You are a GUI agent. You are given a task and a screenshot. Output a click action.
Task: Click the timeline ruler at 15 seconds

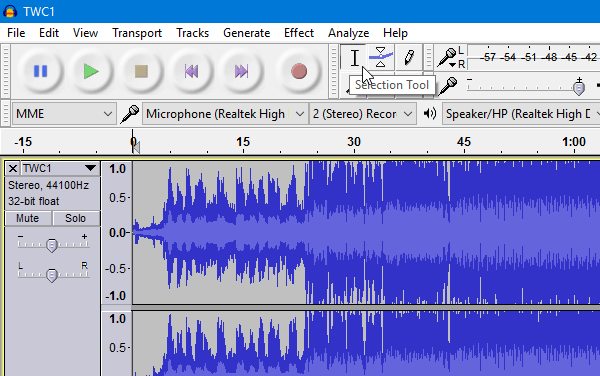(x=243, y=142)
